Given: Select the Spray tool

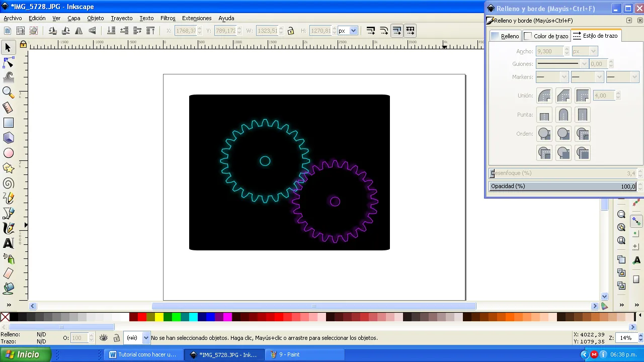Looking at the screenshot, I should tap(8, 258).
